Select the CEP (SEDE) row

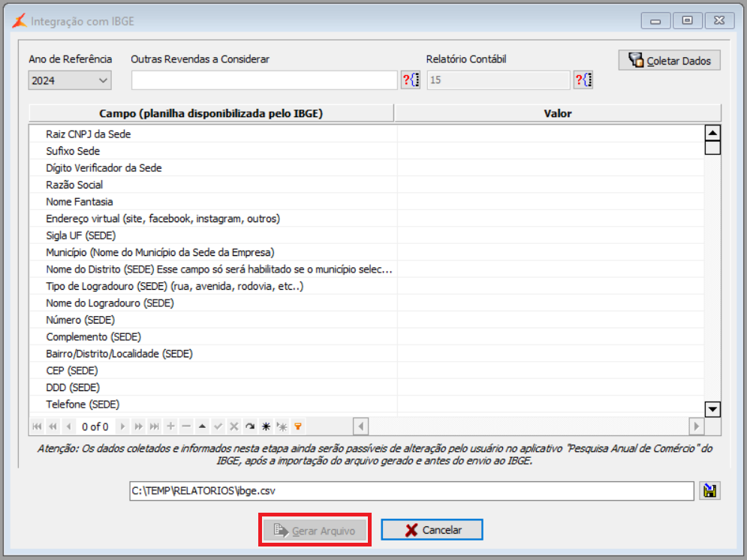366,371
